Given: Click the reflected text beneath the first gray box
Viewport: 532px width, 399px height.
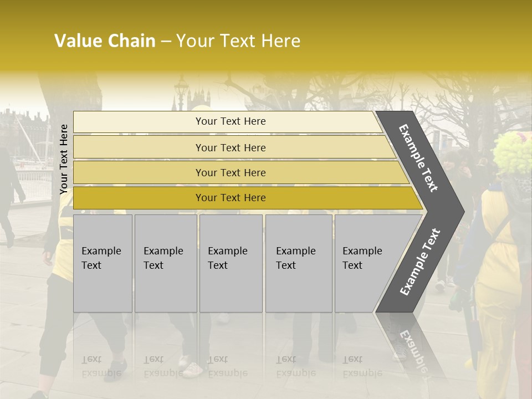Looking at the screenshot, I should [x=101, y=367].
